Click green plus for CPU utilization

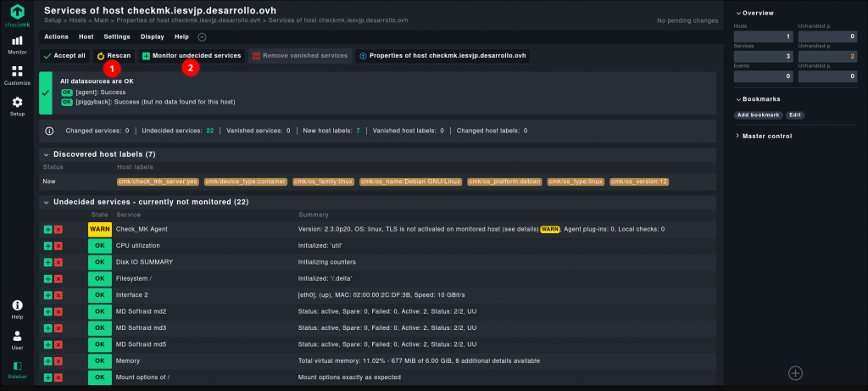(x=48, y=246)
